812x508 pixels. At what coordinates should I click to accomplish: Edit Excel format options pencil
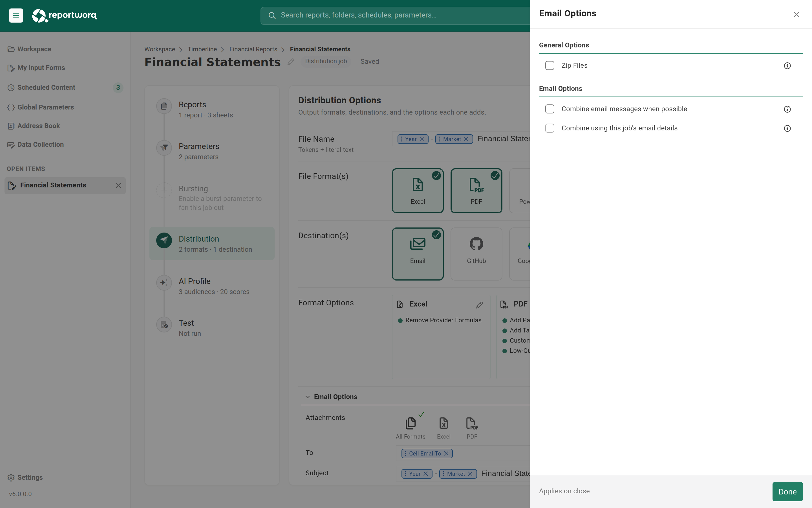(480, 305)
